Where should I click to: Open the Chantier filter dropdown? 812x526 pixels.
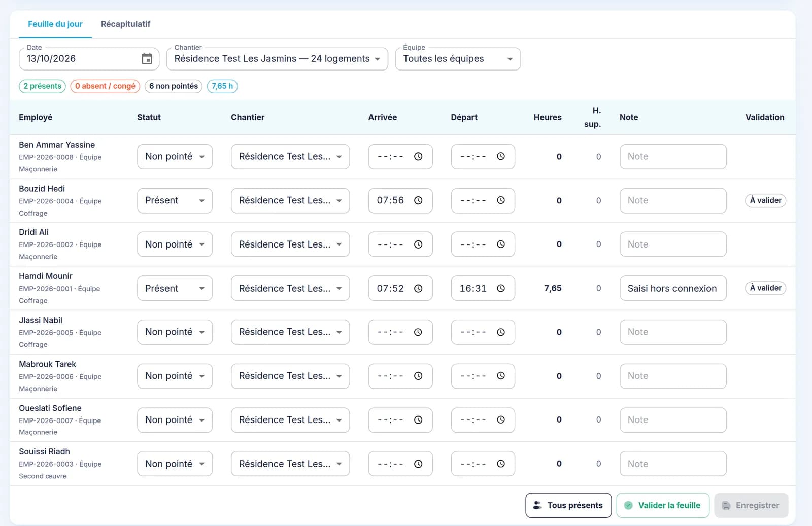click(277, 59)
